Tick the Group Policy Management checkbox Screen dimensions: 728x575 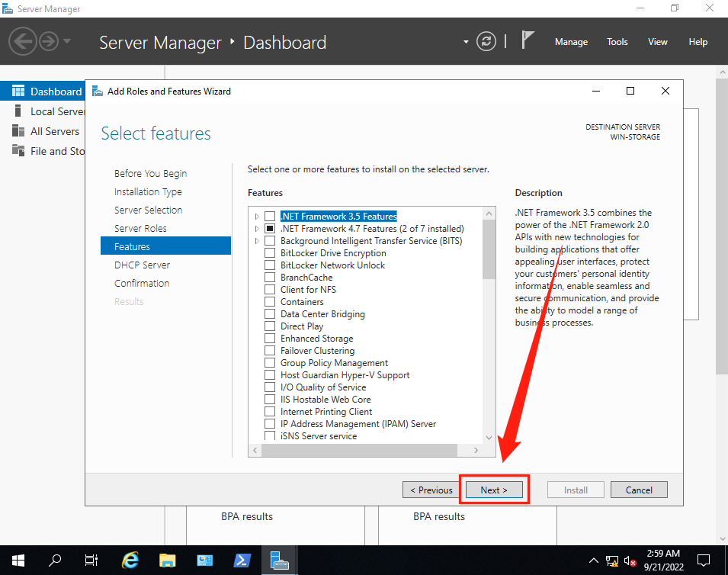[x=270, y=363]
